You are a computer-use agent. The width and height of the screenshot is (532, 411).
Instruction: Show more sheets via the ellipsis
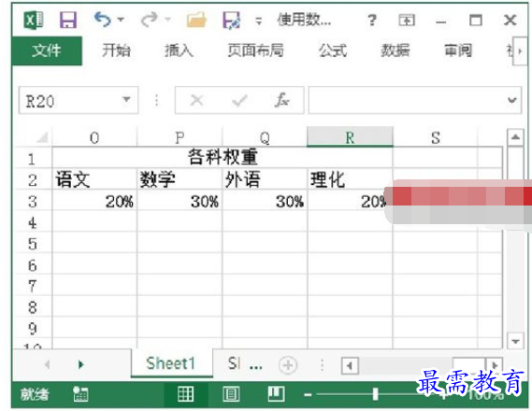pyautogui.click(x=255, y=366)
